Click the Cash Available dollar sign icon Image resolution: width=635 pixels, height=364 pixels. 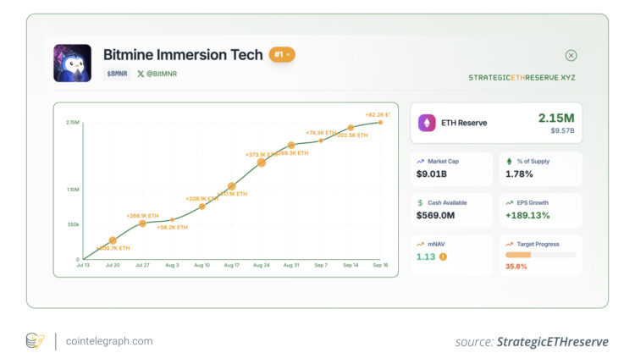click(421, 202)
